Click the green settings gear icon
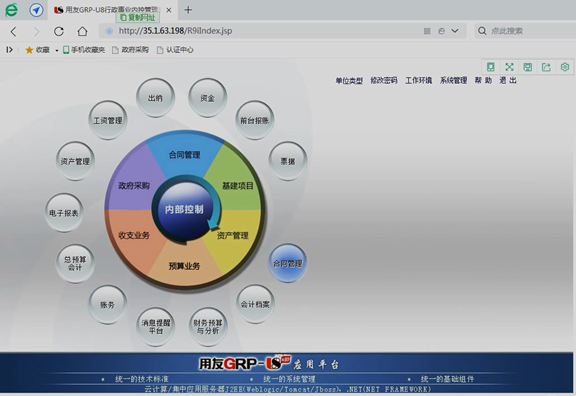The image size is (576, 396). click(x=565, y=67)
